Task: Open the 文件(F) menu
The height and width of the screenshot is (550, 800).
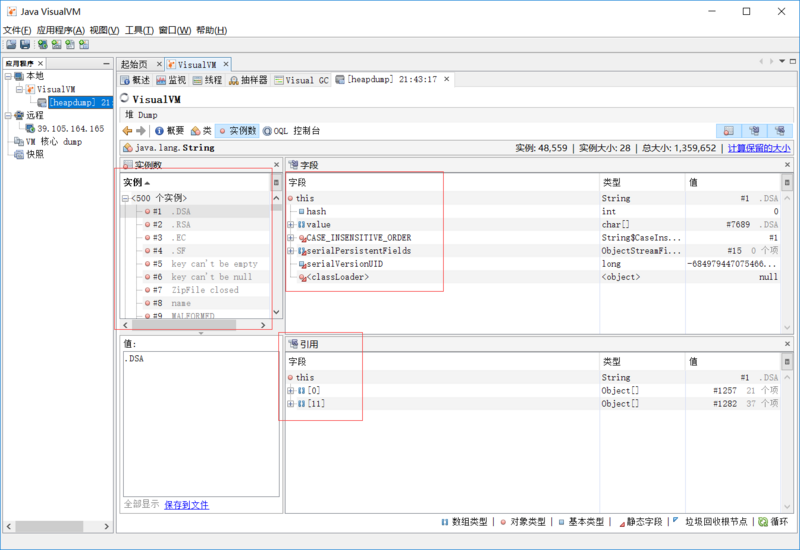Action: click(17, 30)
